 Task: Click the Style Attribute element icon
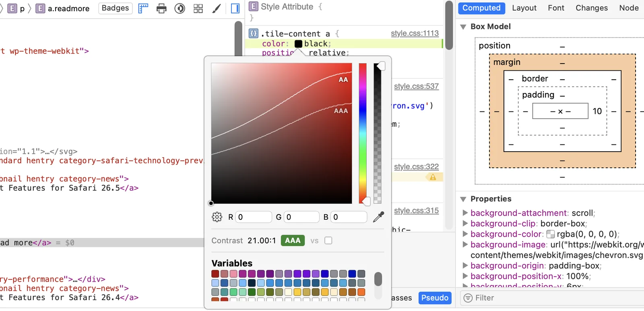point(253,6)
